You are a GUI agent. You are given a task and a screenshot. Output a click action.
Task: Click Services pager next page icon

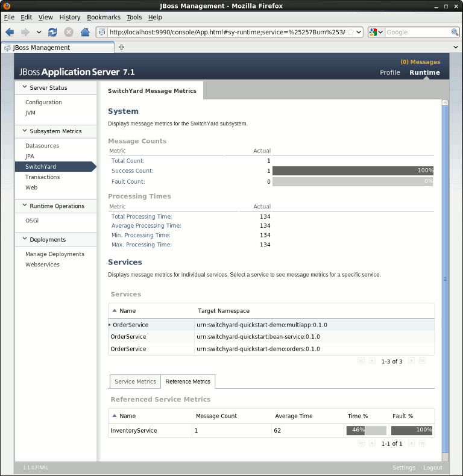point(411,361)
